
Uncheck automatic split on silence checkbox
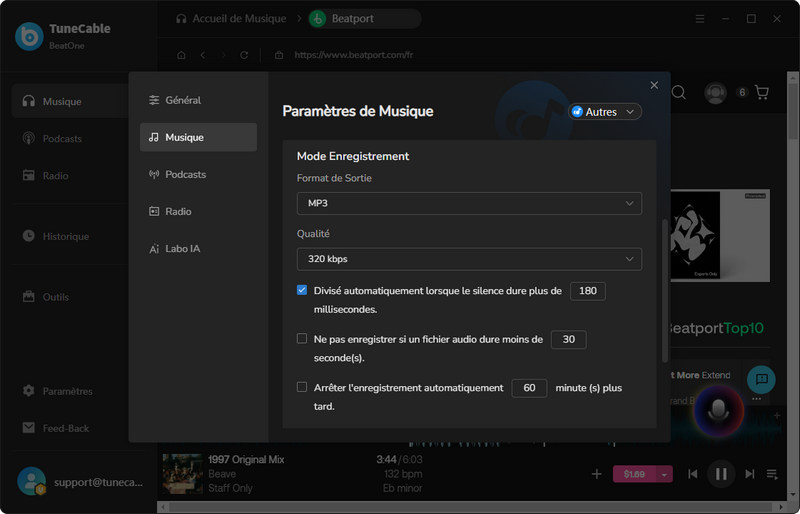click(302, 290)
